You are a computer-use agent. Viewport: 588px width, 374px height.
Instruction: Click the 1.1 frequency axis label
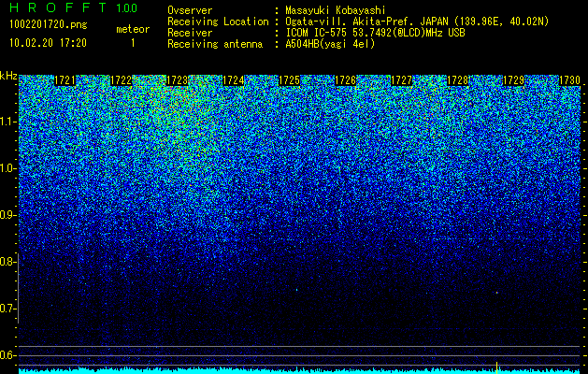tap(7, 122)
